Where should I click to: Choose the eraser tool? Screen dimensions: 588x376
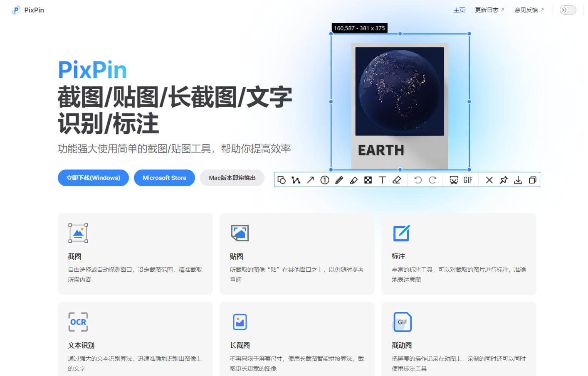pyautogui.click(x=397, y=179)
